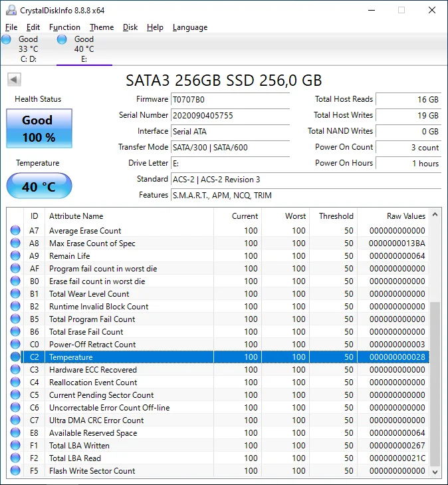Screen dimensions: 448x485
Task: Click status orb of Total LBA Written
Action: tap(15, 445)
